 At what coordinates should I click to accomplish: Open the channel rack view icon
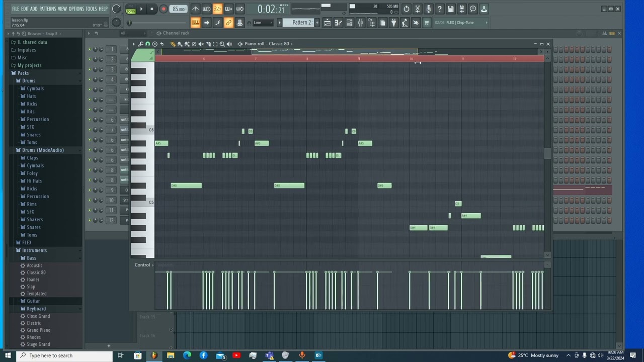349,23
